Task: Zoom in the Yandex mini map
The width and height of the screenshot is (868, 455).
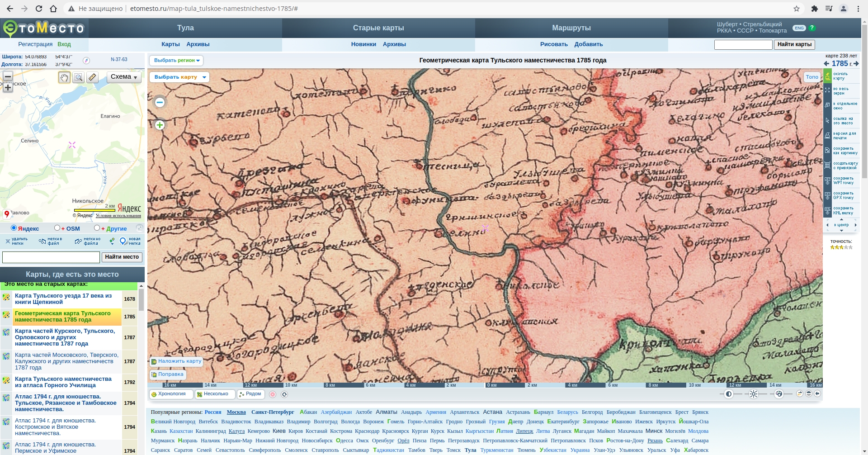Action: pos(8,88)
